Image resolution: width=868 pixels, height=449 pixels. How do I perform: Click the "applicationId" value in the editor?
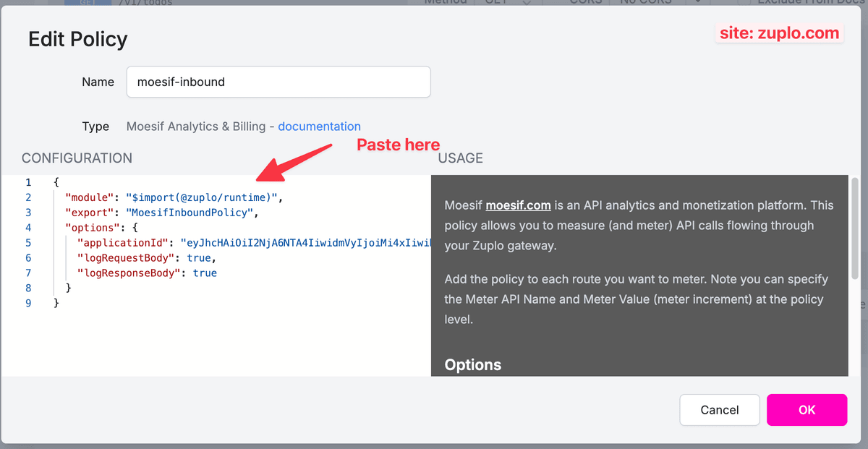tap(305, 243)
